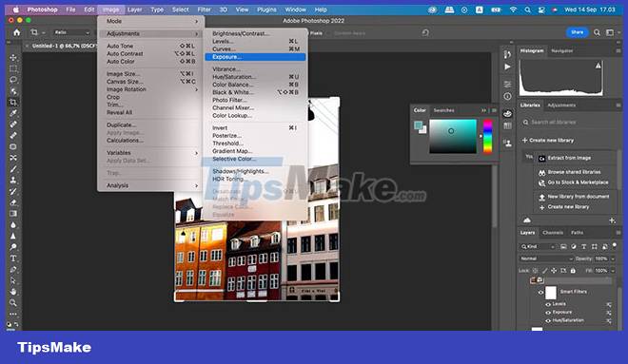
Task: Click the Home icon in options bar
Action: pos(17,33)
